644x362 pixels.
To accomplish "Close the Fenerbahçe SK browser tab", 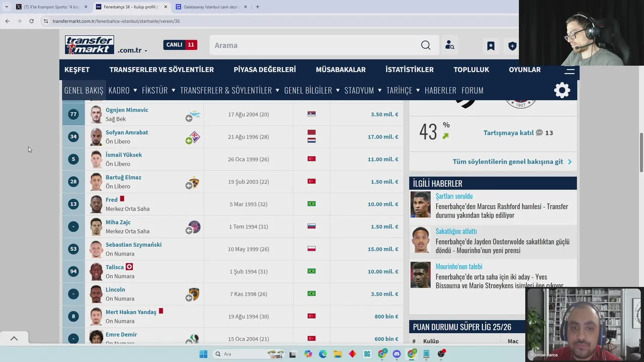I will 166,7.
